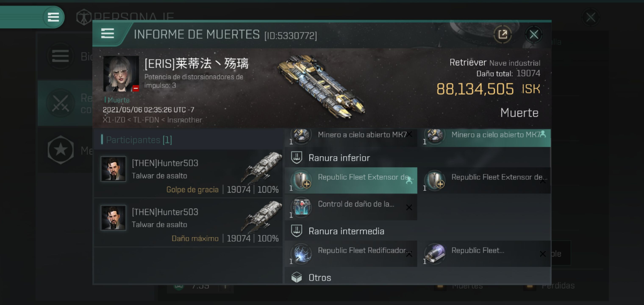Select the Participantes [1] header
Viewport: 644px width, 305px height.
(x=139, y=140)
